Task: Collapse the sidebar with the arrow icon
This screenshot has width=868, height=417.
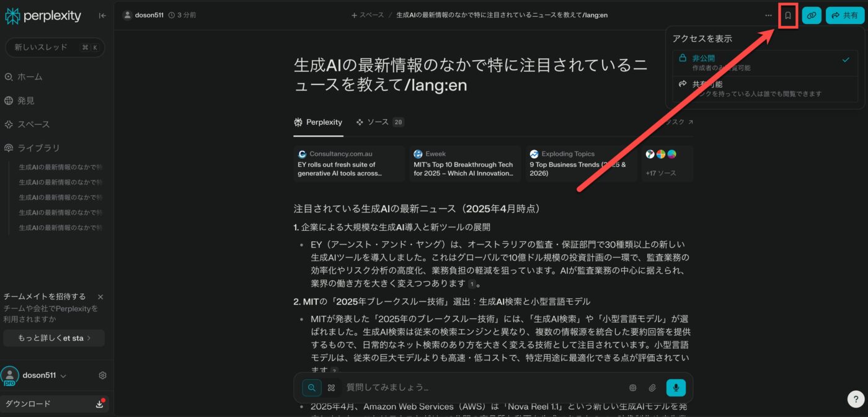Action: click(x=102, y=16)
